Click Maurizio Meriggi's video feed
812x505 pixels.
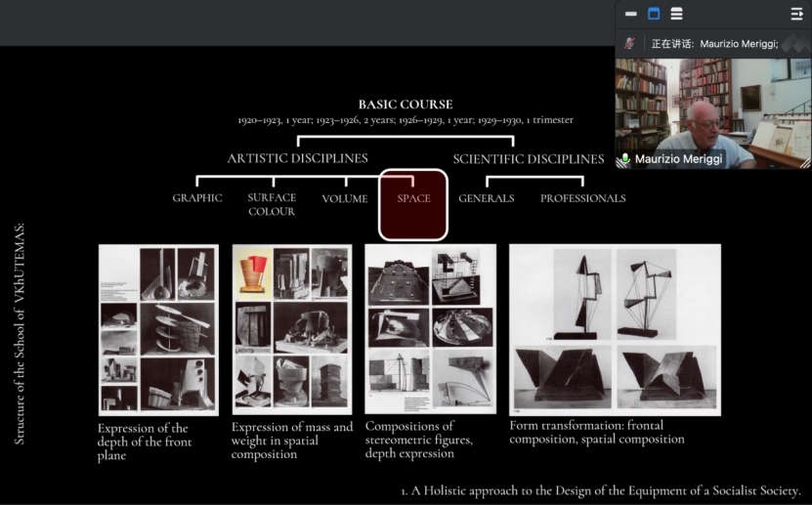point(713,113)
